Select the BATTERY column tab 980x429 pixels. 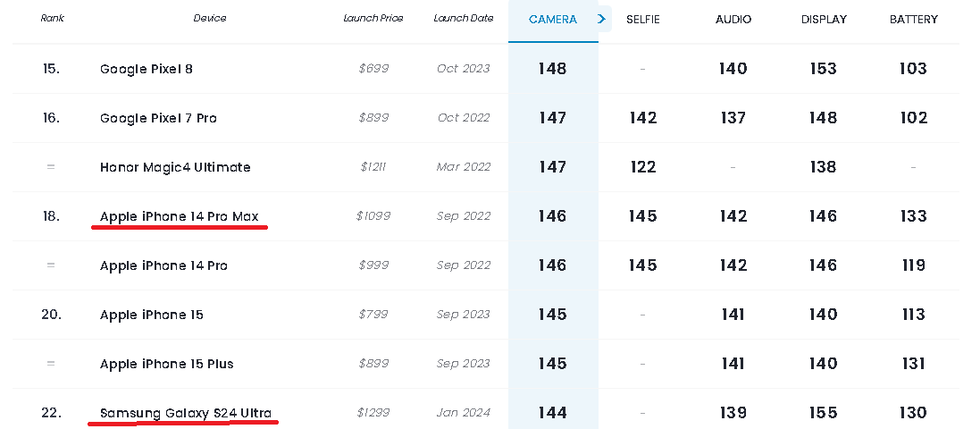(913, 20)
